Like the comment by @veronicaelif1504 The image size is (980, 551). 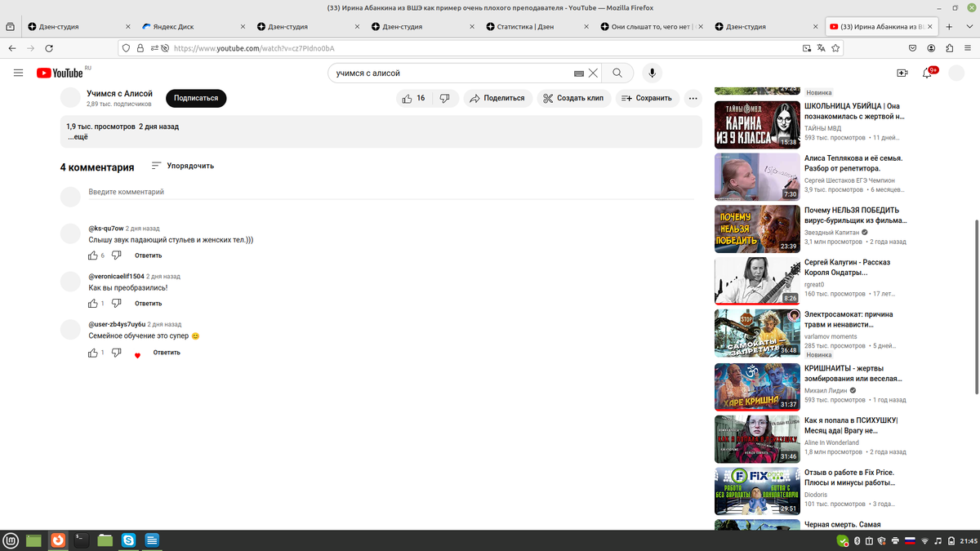pyautogui.click(x=93, y=304)
